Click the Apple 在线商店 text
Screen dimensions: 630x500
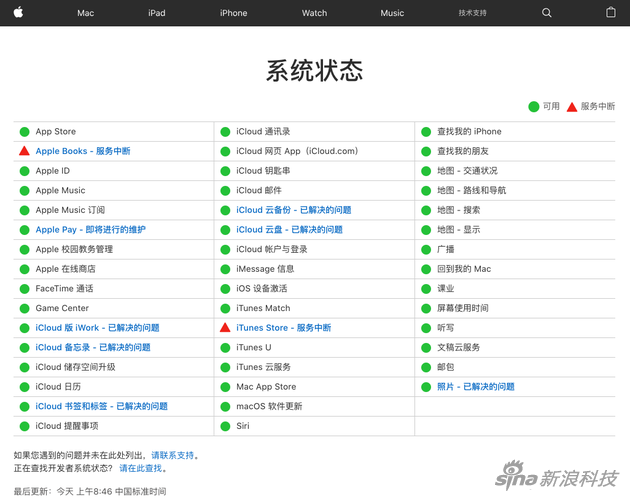(x=65, y=269)
